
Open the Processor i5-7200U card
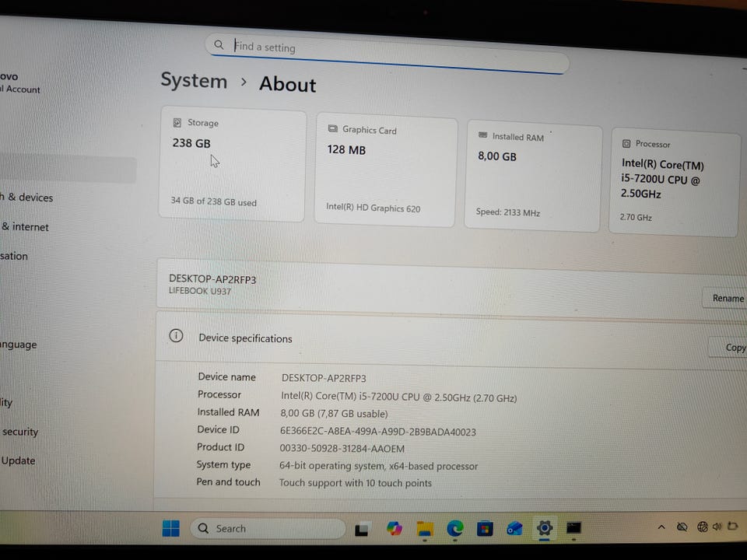click(674, 183)
